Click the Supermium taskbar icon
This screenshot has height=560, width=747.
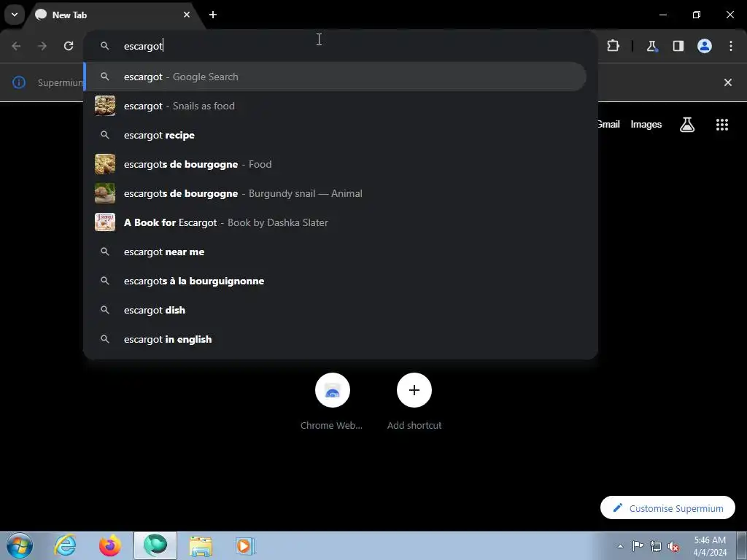point(155,545)
